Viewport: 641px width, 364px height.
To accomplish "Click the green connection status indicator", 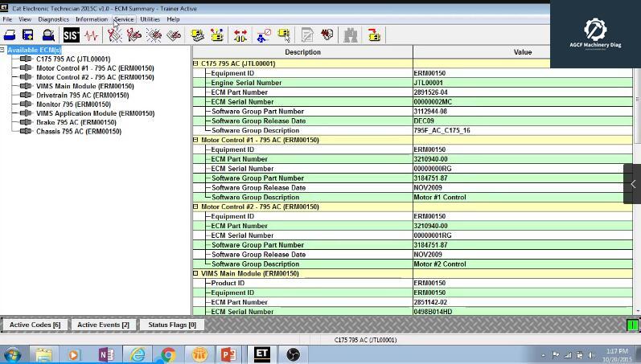I will tap(632, 325).
